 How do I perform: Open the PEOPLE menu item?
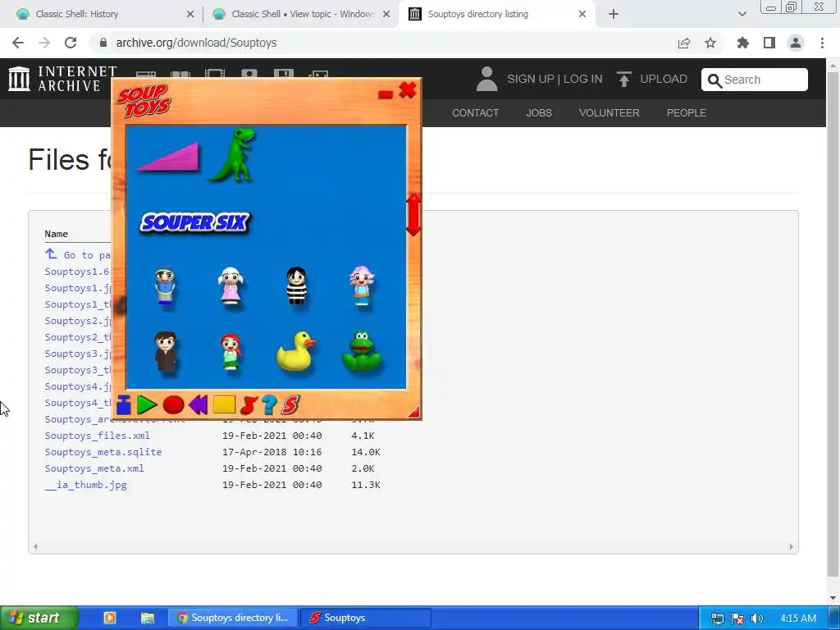(x=687, y=113)
